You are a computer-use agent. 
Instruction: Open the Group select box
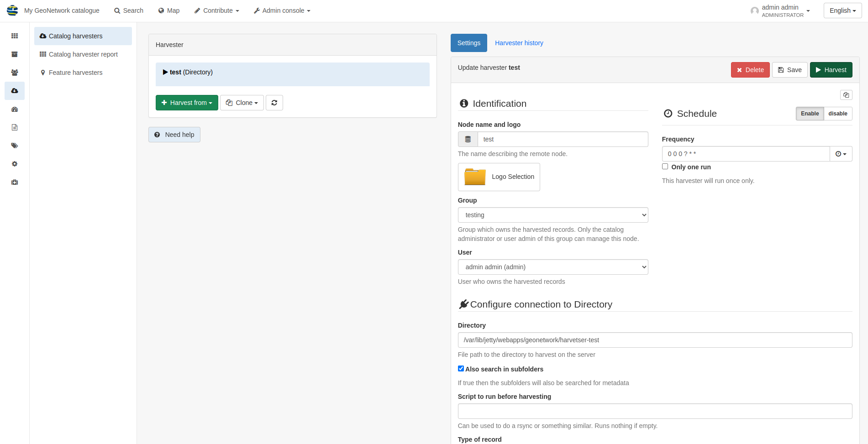click(x=553, y=215)
